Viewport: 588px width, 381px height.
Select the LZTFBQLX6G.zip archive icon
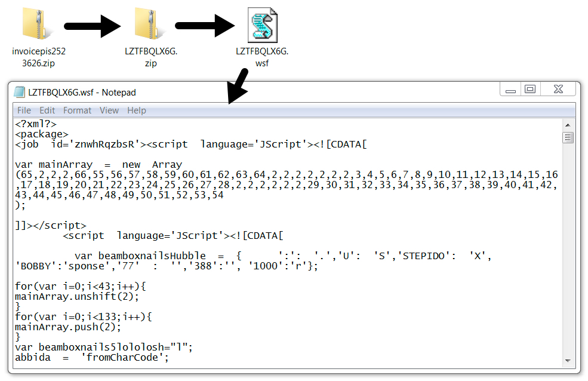pos(150,24)
